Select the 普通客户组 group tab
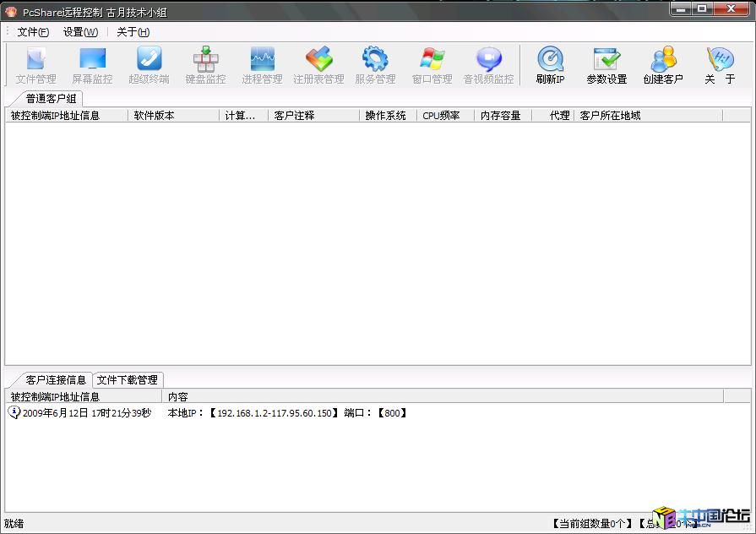Screen dimensions: 756x534 (51, 99)
